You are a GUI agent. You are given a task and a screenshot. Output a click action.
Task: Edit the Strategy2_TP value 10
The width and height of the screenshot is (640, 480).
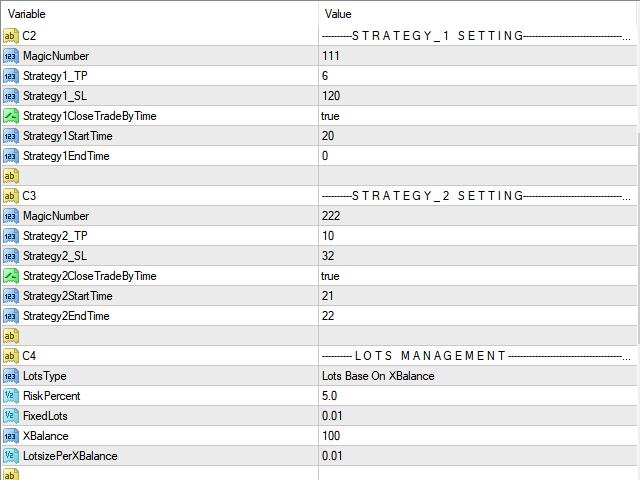click(477, 236)
